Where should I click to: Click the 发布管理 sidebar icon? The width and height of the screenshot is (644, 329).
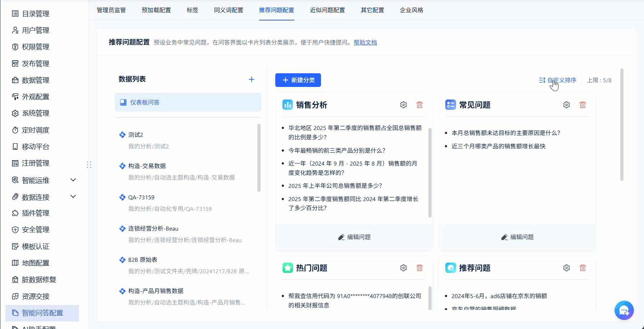[x=15, y=64]
